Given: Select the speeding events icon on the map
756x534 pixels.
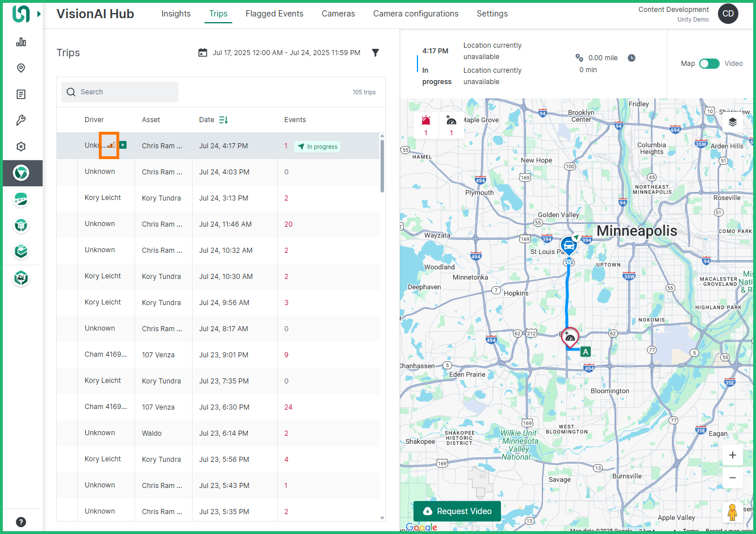Looking at the screenshot, I should (452, 122).
